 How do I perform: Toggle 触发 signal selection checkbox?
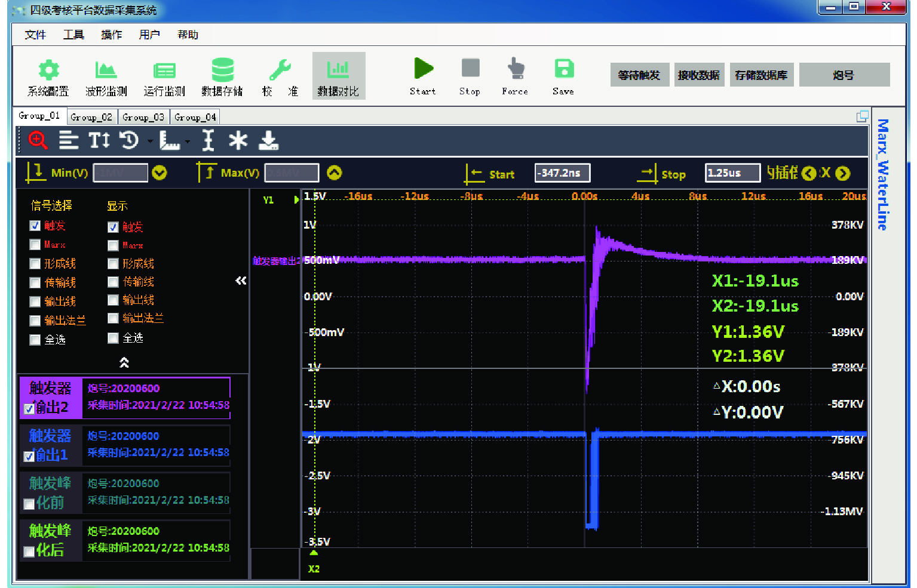[x=35, y=226]
